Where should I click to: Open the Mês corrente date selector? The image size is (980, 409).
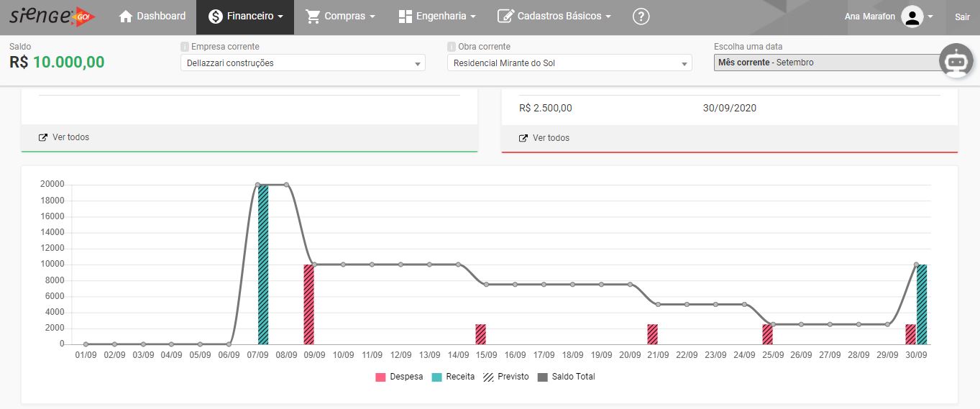[x=827, y=63]
